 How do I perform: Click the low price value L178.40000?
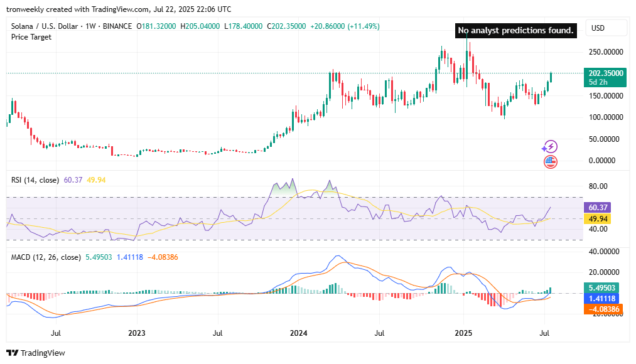243,26
